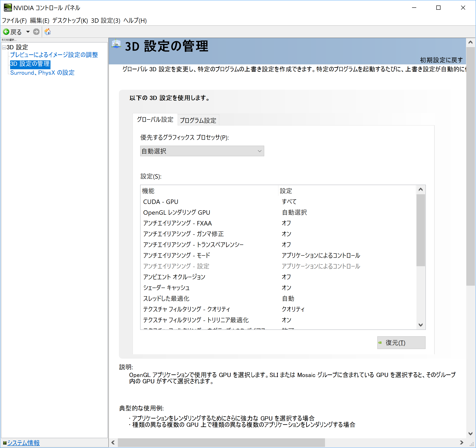Viewport: 476px width, 448px height.
Task: Select アンチエイリアシング - モード row
Action: pyautogui.click(x=278, y=255)
